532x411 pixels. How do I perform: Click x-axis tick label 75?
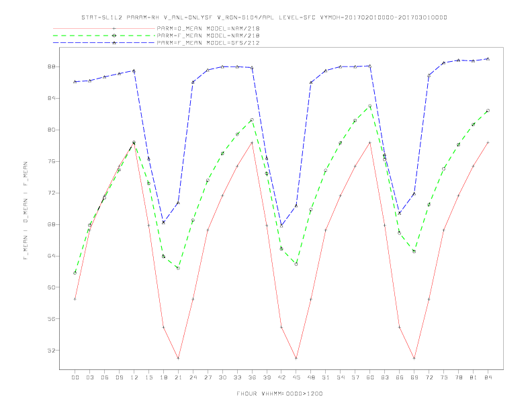444,377
